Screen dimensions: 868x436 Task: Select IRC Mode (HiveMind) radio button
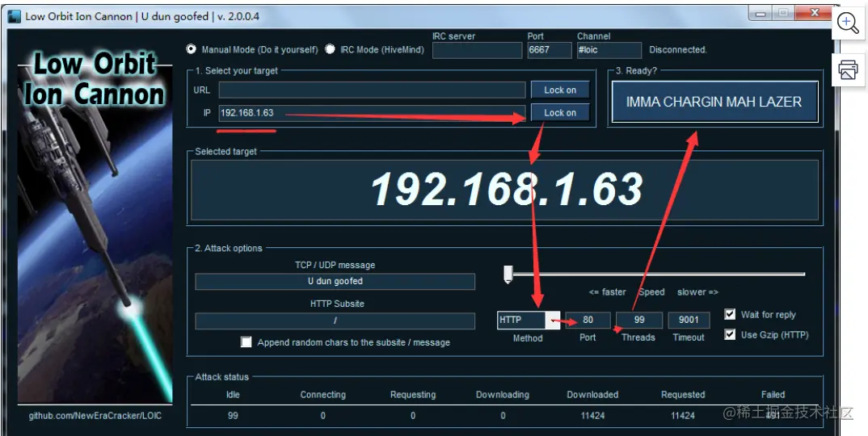330,49
